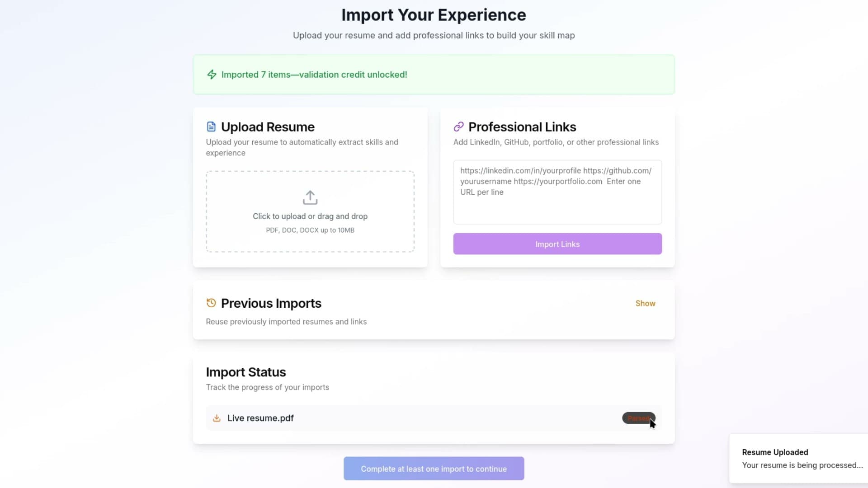The width and height of the screenshot is (868, 488).
Task: Click the Parsed status badge
Action: pos(638,418)
